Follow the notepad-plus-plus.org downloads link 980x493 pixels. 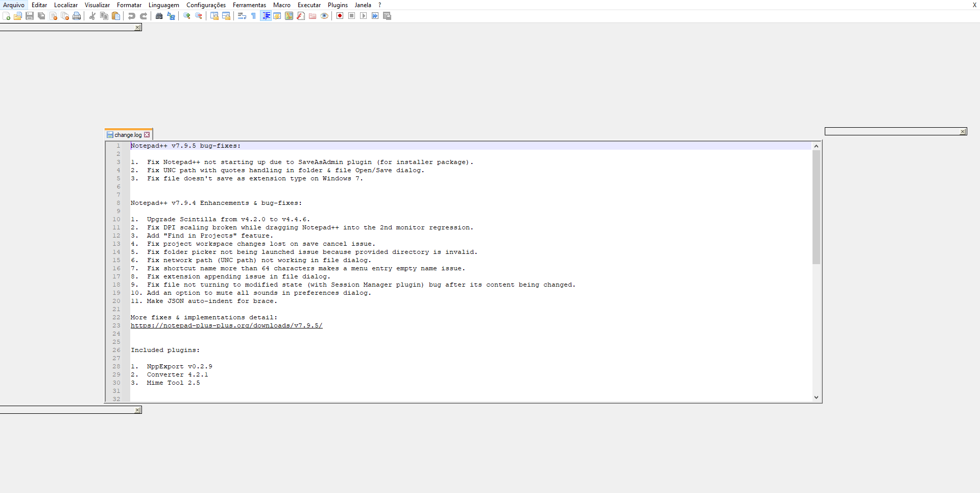click(226, 325)
